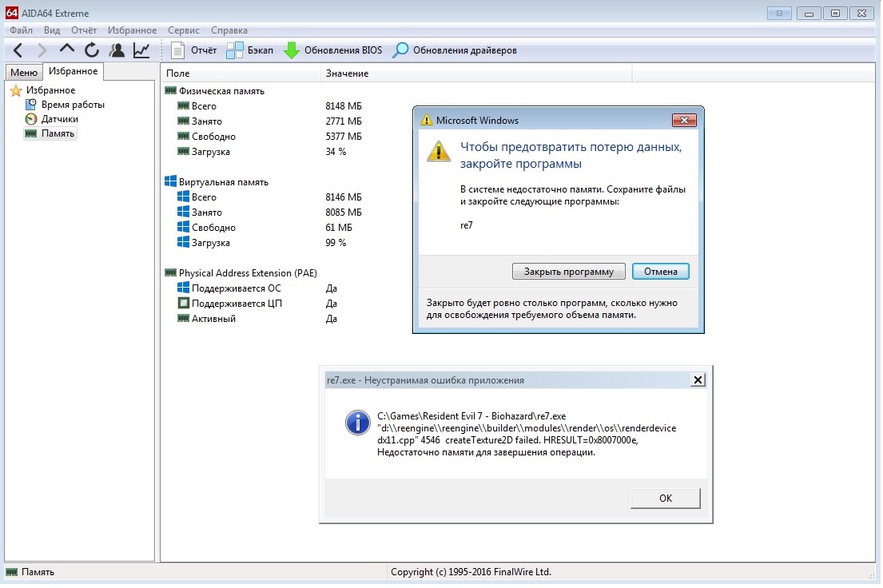883x588 pixels.
Task: Click the 5377 МБ value
Action: pyautogui.click(x=344, y=137)
